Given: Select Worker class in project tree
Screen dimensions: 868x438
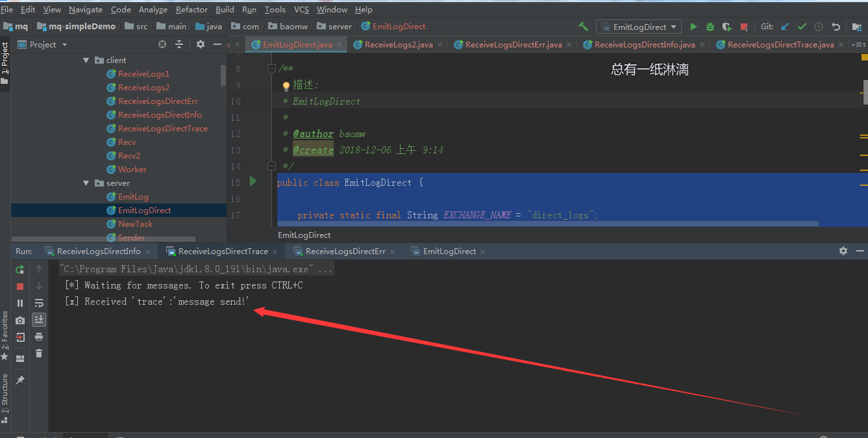Looking at the screenshot, I should click(x=132, y=170).
